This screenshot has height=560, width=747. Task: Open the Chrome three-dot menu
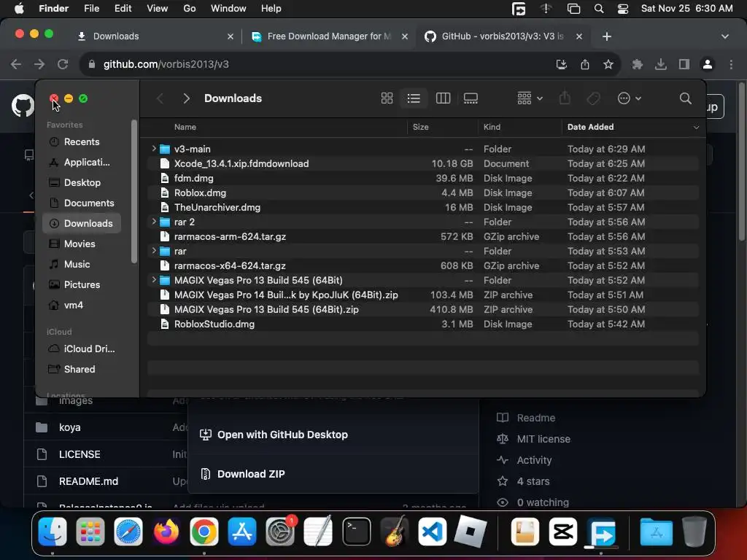point(731,64)
